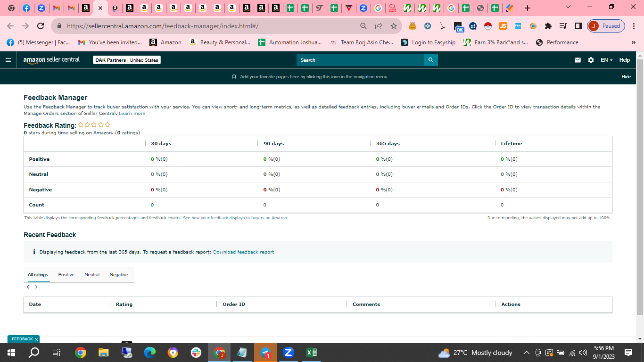The width and height of the screenshot is (644, 362).
Task: Select the Positive feedback tab
Action: pyautogui.click(x=66, y=275)
